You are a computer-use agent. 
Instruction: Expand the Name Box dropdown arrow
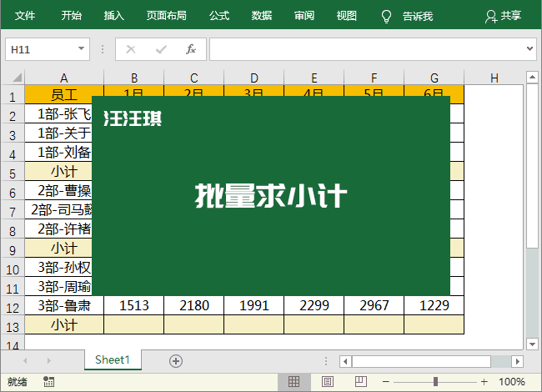81,48
